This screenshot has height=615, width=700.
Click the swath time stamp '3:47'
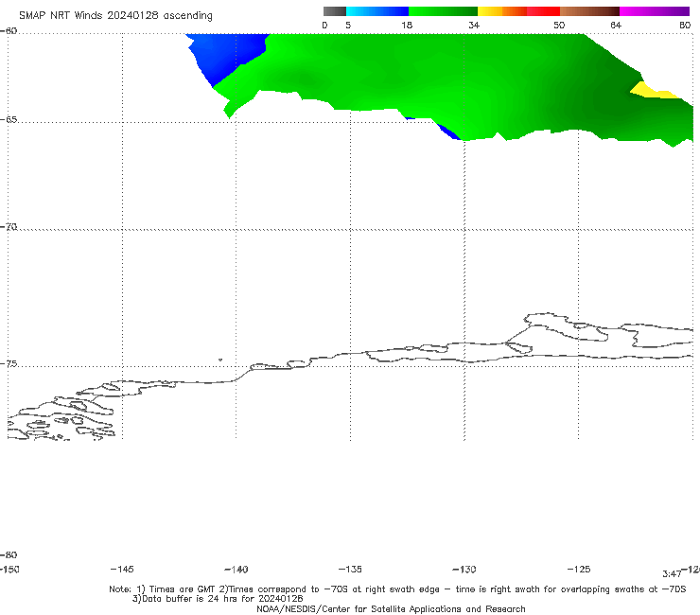point(672,574)
